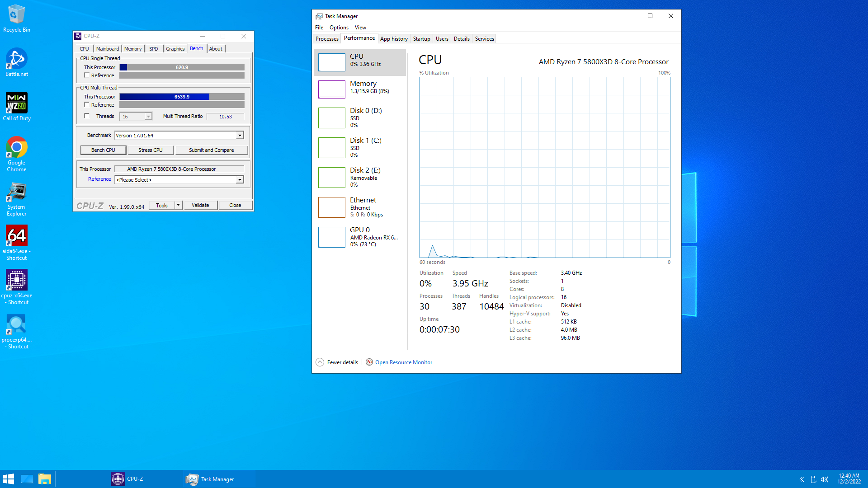
Task: Open File Explorer from the taskbar
Action: click(45, 479)
